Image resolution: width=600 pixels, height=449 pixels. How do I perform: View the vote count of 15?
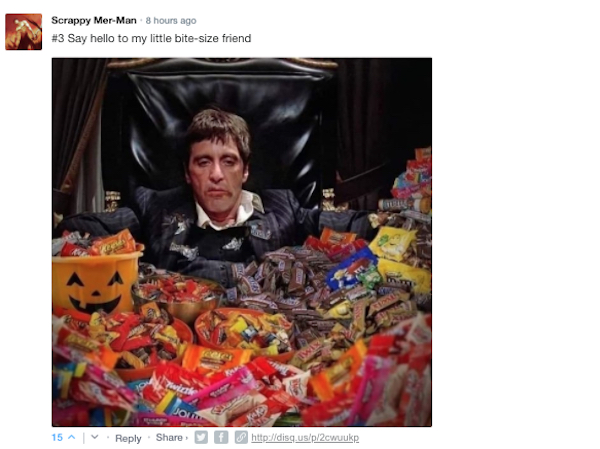pyautogui.click(x=57, y=437)
